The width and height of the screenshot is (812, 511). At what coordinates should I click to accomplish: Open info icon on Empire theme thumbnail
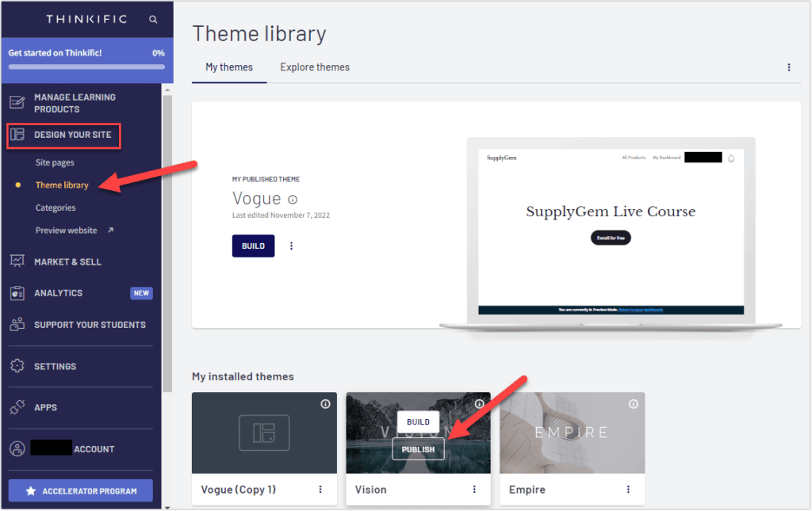634,404
